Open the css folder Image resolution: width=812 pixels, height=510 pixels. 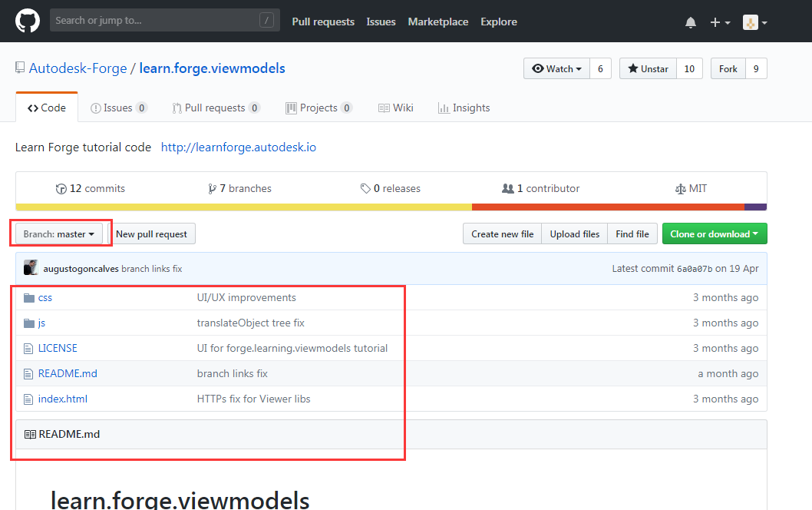45,297
